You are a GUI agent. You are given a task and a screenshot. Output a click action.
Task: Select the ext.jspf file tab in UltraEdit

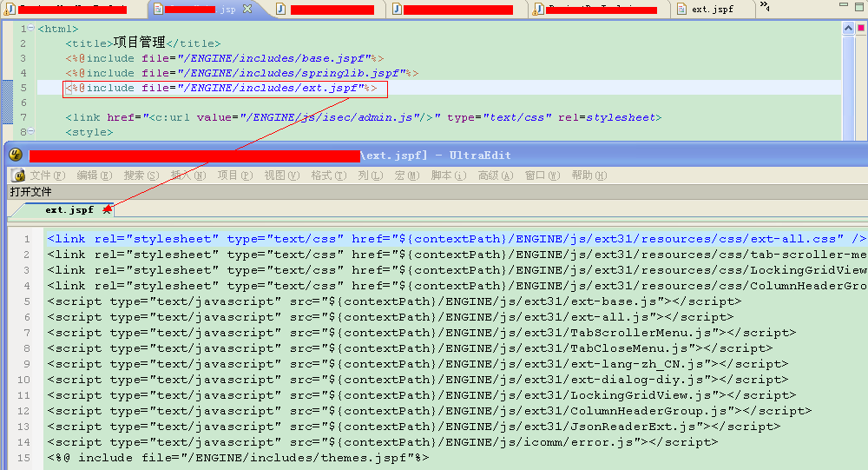tap(69, 210)
